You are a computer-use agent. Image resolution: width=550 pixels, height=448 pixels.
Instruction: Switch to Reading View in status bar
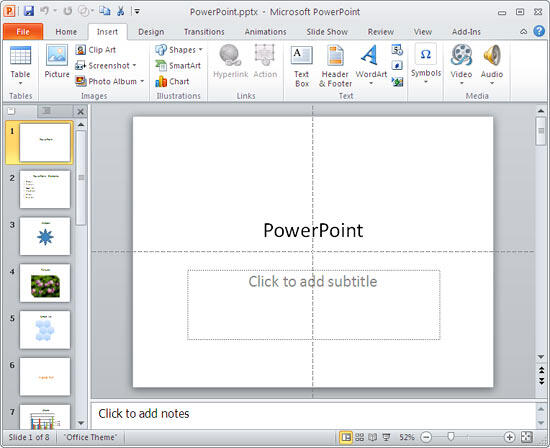point(372,437)
